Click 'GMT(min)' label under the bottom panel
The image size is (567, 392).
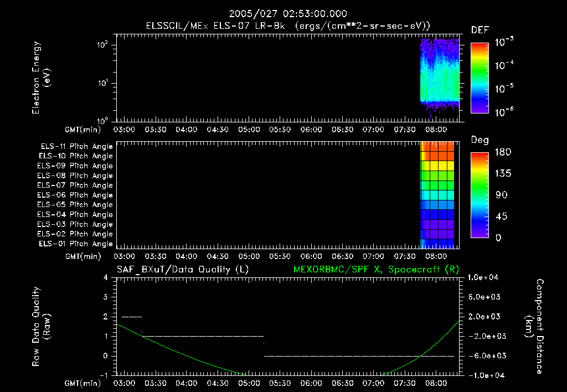pos(83,383)
